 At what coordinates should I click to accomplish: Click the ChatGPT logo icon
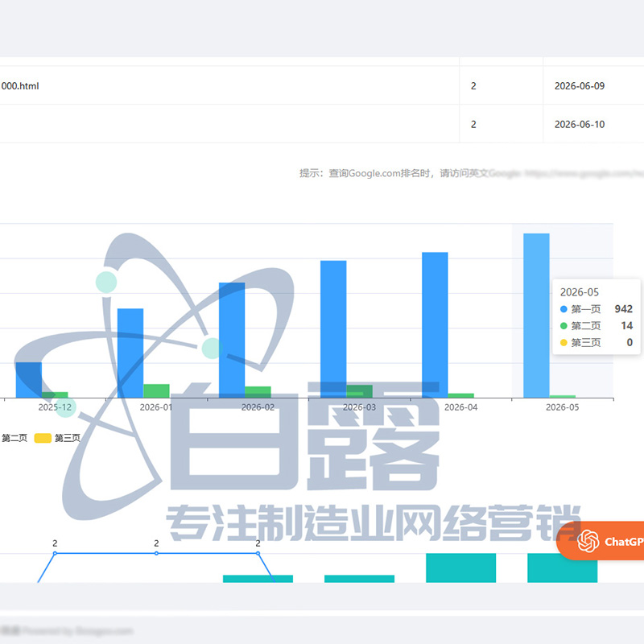coord(588,541)
